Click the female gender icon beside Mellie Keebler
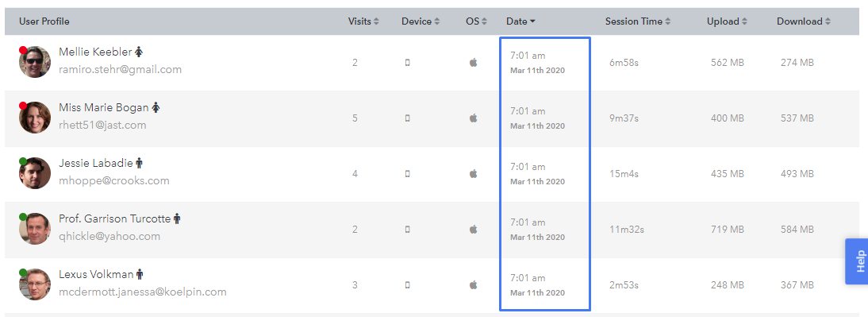The height and width of the screenshot is (317, 868). click(139, 52)
